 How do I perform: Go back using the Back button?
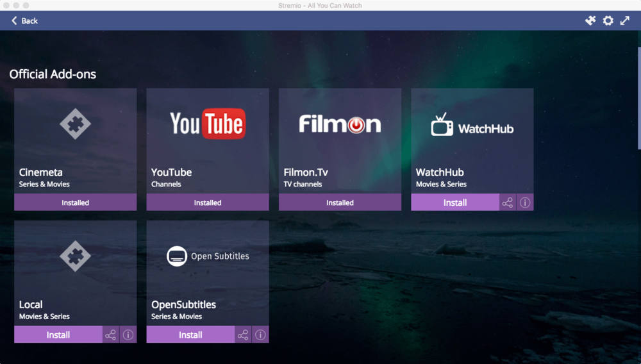24,21
